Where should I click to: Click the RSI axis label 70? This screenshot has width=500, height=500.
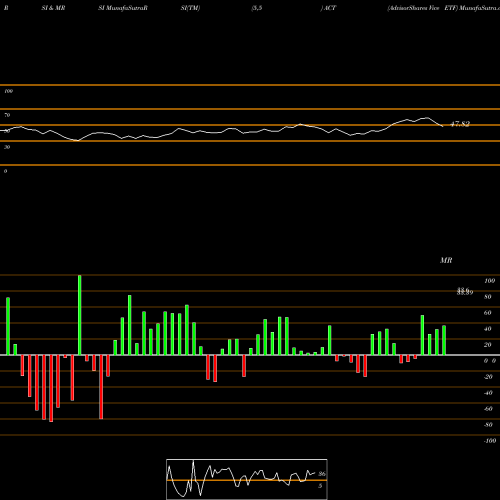[x=7, y=115]
